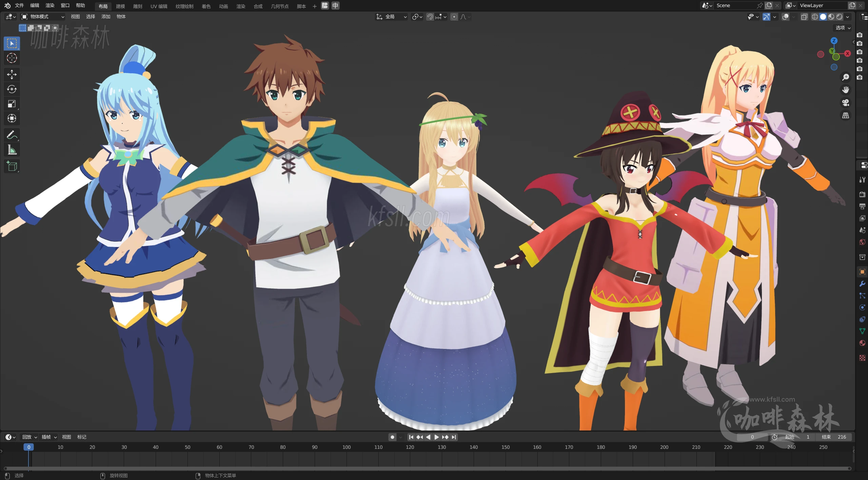Jump to the last frame button
This screenshot has width=868, height=480.
point(454,437)
